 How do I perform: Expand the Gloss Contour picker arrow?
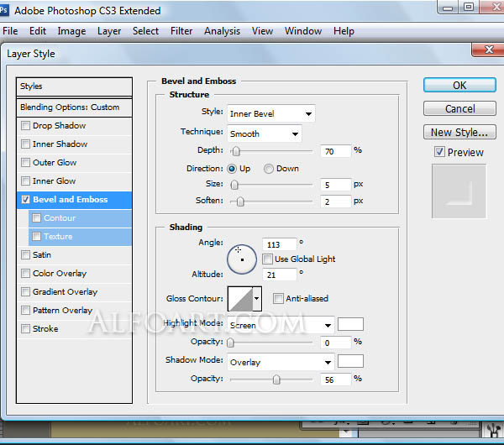[x=257, y=299]
